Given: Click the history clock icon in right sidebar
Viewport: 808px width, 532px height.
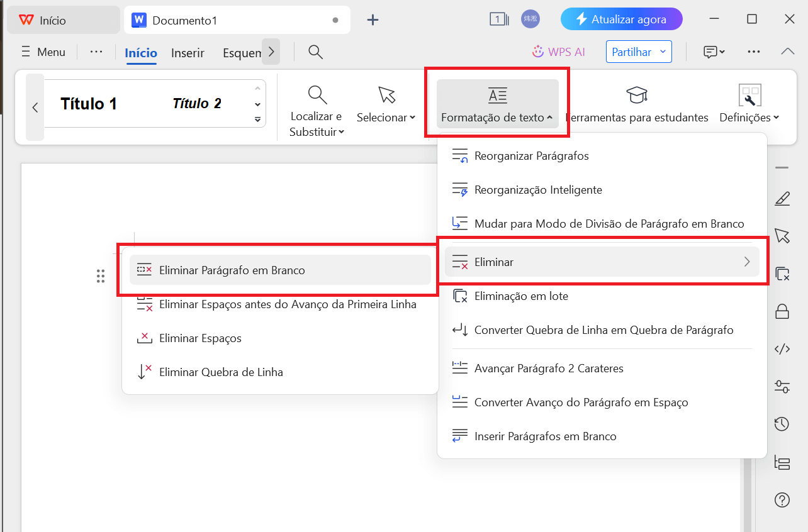Looking at the screenshot, I should coord(782,424).
